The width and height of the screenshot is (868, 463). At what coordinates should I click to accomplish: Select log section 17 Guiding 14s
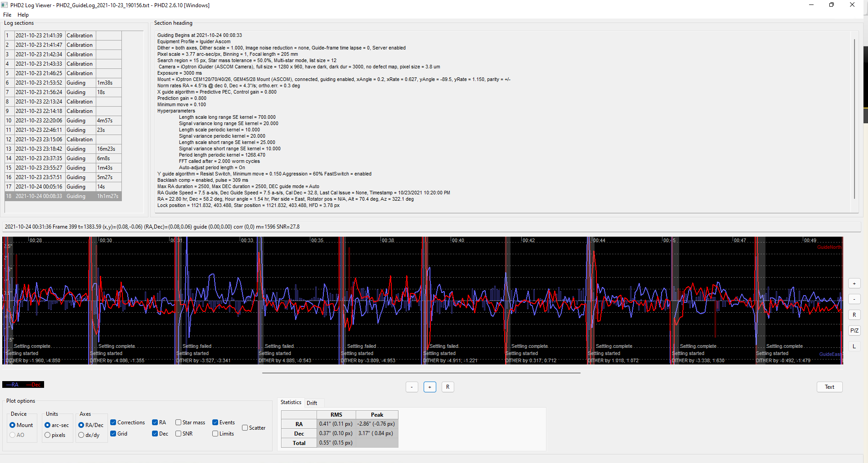point(63,187)
